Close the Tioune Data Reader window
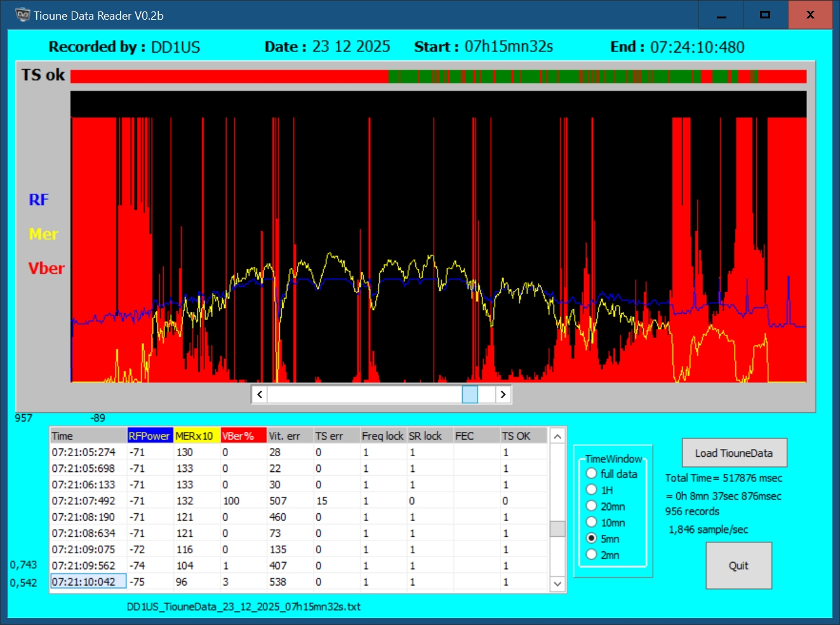The height and width of the screenshot is (625, 840). point(810,15)
